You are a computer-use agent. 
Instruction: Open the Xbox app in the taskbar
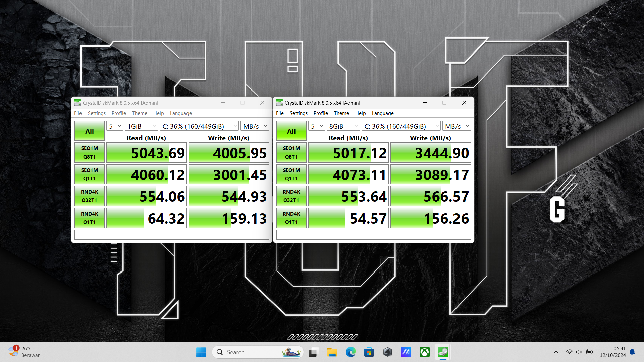pos(424,352)
